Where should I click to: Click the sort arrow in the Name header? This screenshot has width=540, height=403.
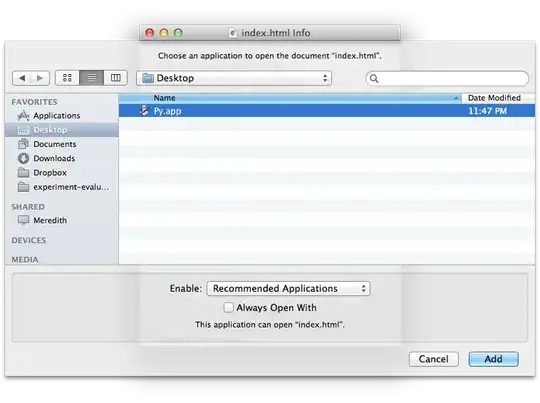(456, 99)
